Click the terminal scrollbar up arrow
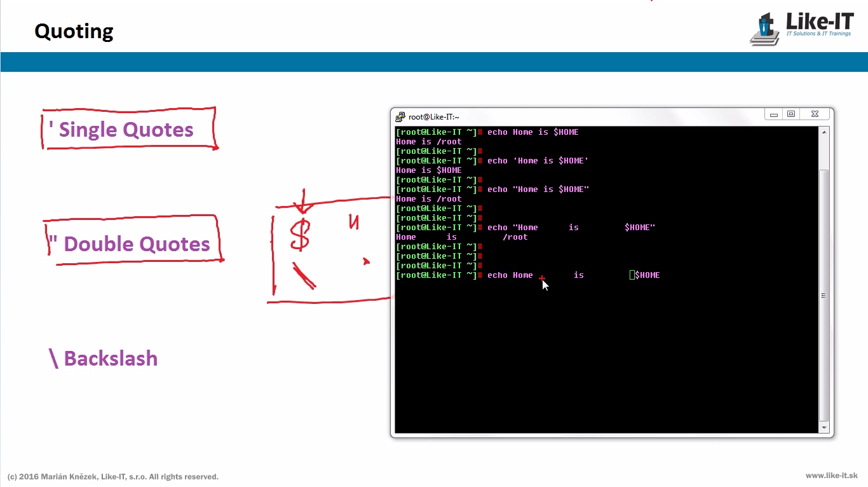868x487 pixels. coord(824,132)
